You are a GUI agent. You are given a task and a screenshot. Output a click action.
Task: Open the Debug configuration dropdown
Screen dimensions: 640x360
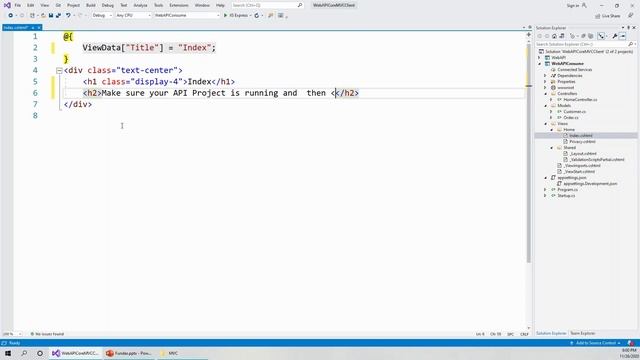(102, 15)
